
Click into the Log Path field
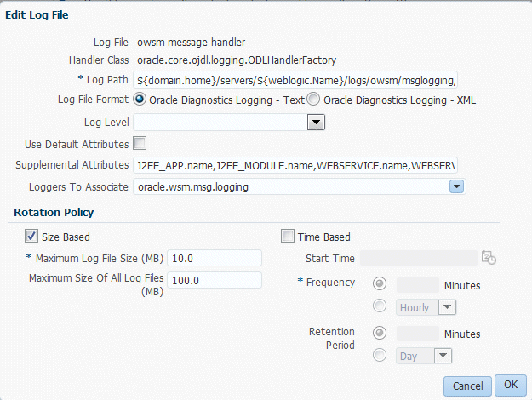coord(295,80)
